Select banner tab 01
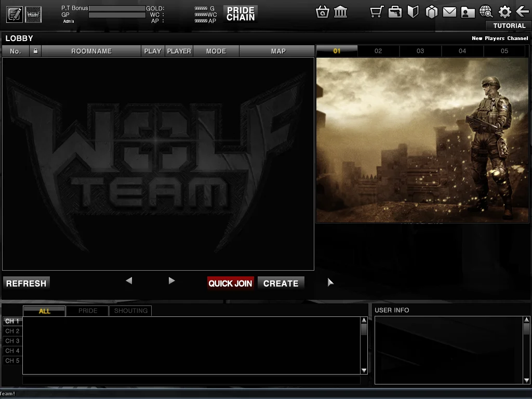The height and width of the screenshot is (399, 532). click(337, 51)
